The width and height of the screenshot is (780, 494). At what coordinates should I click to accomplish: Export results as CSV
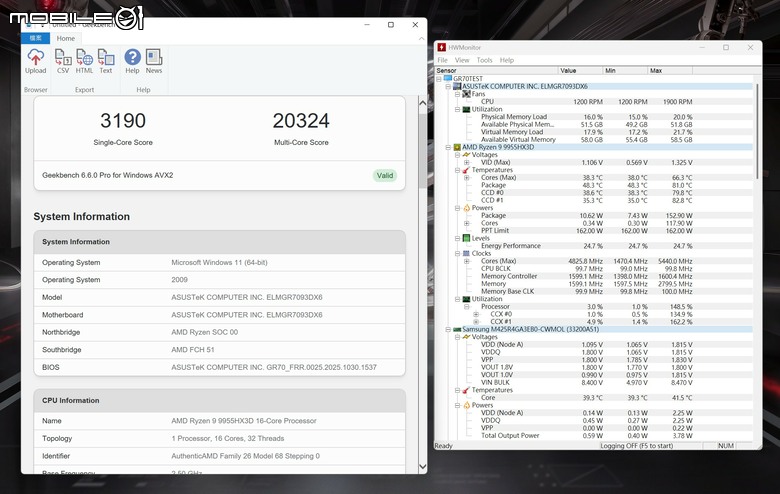(x=63, y=61)
